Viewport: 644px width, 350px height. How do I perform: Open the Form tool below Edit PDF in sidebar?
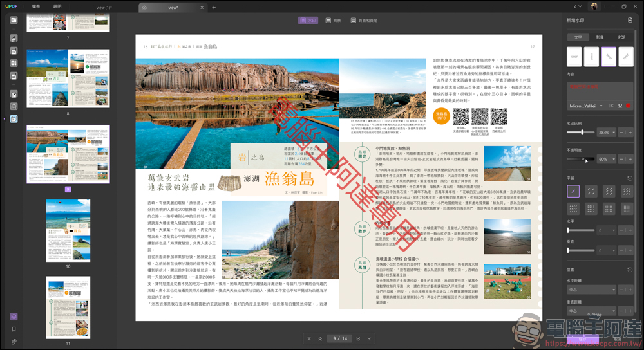point(14,63)
